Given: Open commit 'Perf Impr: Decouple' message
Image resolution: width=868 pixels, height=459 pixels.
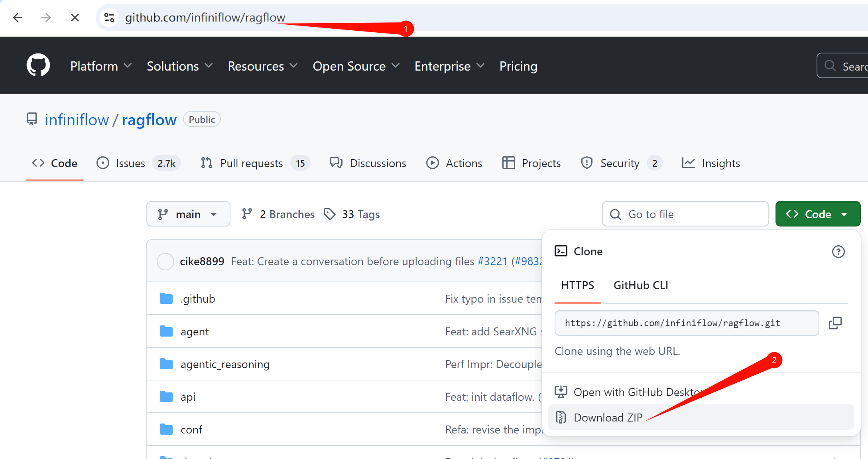Looking at the screenshot, I should [493, 364].
